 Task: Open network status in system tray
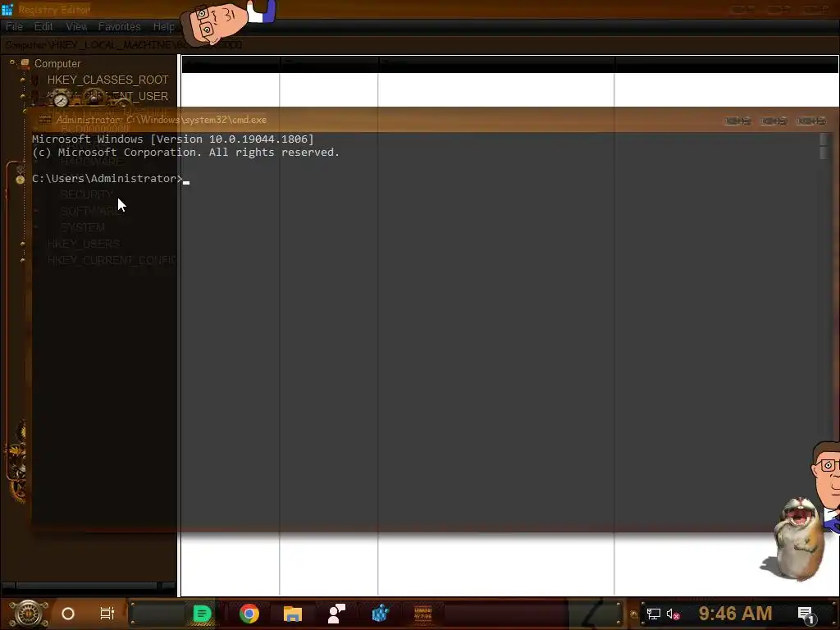[654, 614]
